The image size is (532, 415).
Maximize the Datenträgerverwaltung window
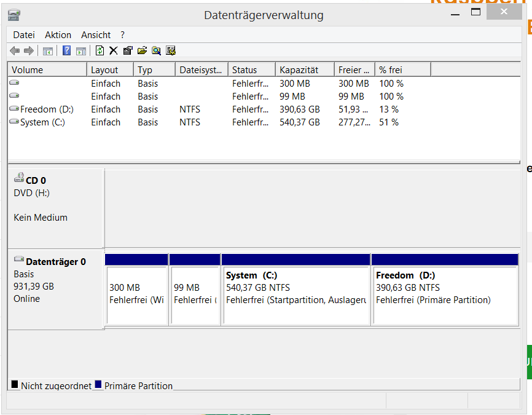[475, 12]
